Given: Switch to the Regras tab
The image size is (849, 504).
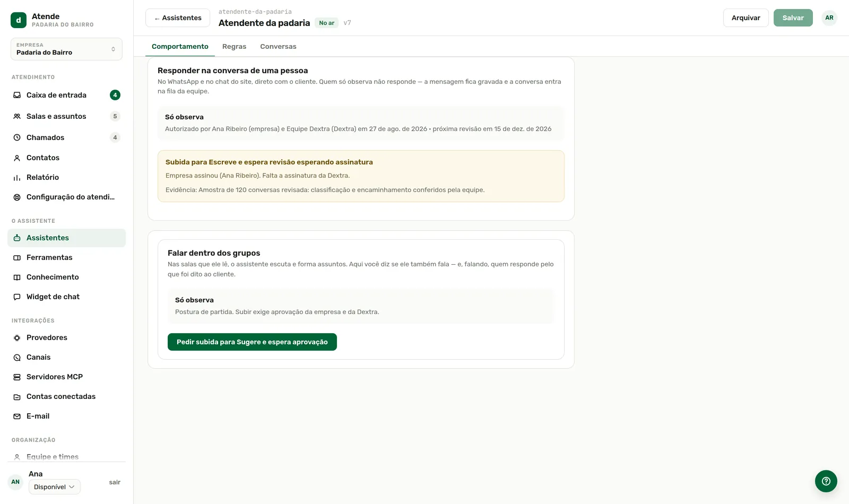Looking at the screenshot, I should 234,46.
